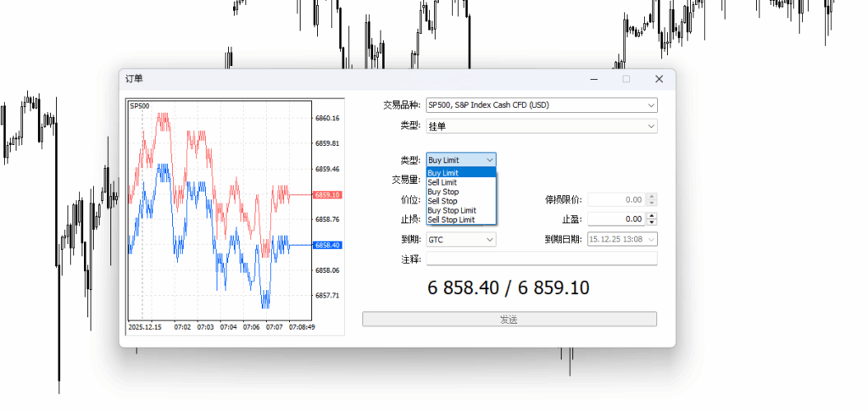Increase 停损限价 value with up arrow
Viewport: 868px width, 412px height.
[x=652, y=196]
